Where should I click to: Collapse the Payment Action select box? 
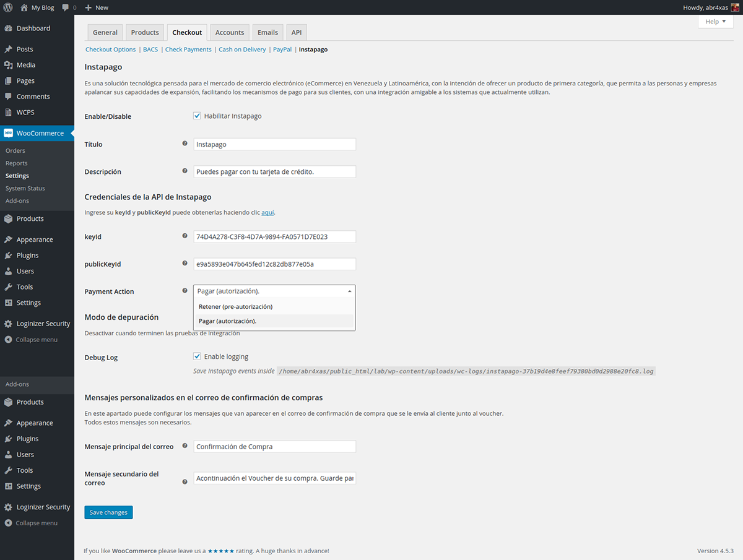[275, 291]
